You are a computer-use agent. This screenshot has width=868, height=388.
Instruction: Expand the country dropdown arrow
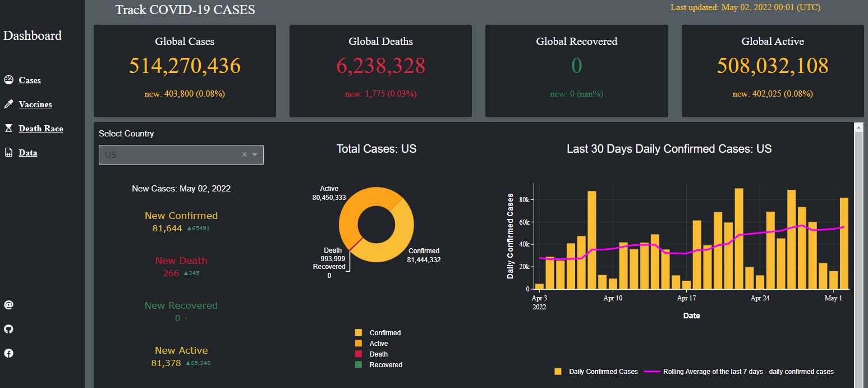point(255,155)
